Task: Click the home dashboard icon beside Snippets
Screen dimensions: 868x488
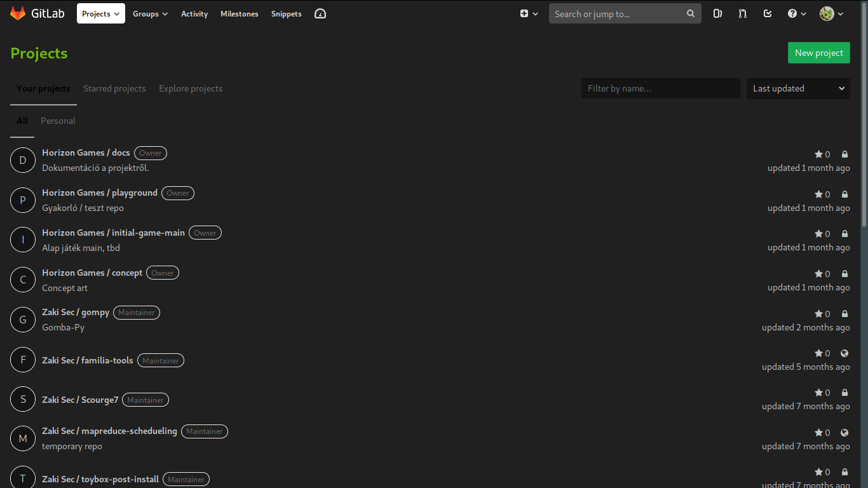Action: [x=320, y=13]
